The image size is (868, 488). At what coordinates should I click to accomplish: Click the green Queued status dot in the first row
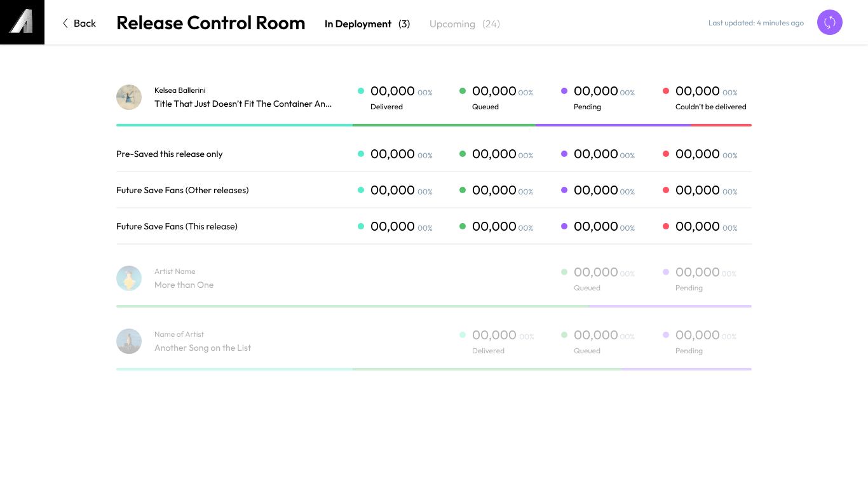tap(462, 90)
